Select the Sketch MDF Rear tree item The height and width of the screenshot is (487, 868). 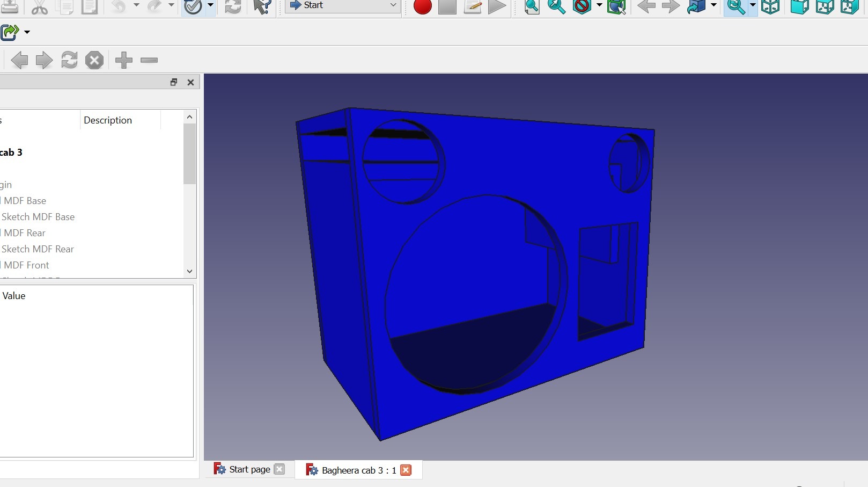[x=38, y=249]
